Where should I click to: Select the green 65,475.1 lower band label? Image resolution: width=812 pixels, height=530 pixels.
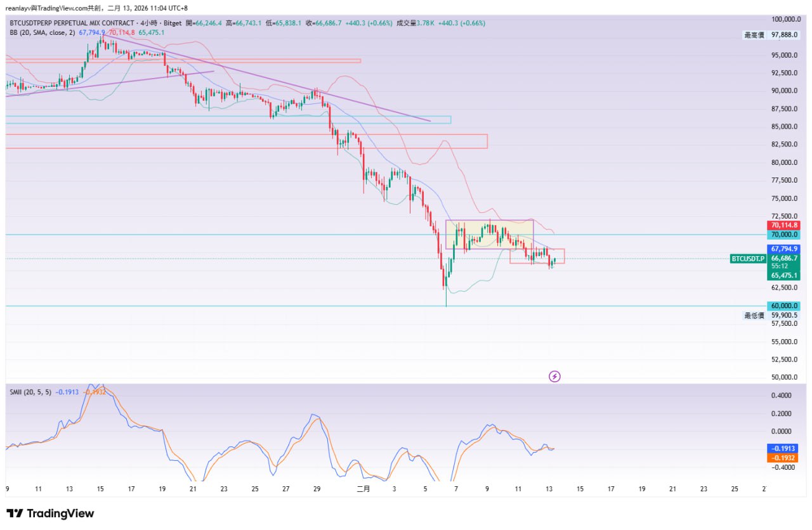[785, 276]
